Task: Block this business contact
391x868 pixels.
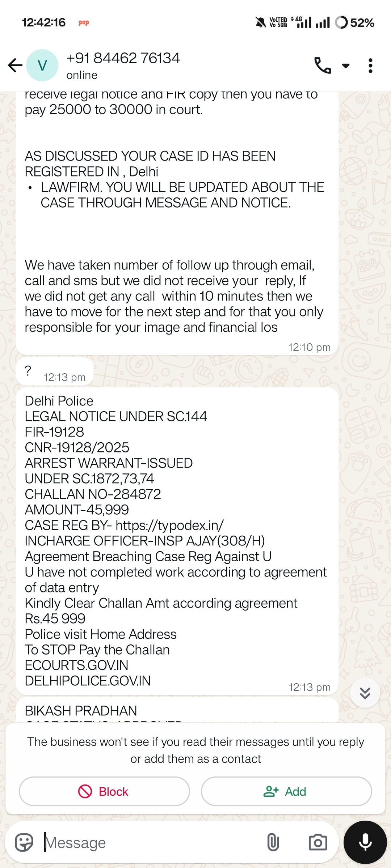Action: 104,791
